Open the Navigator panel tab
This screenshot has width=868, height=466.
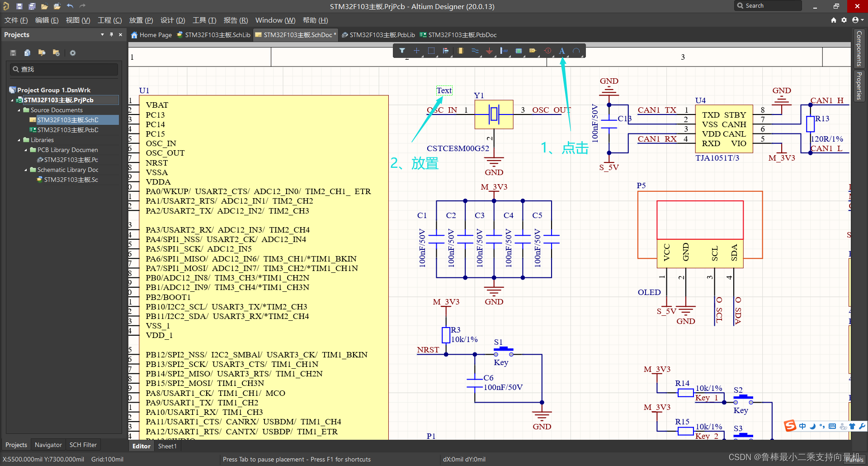(x=48, y=445)
